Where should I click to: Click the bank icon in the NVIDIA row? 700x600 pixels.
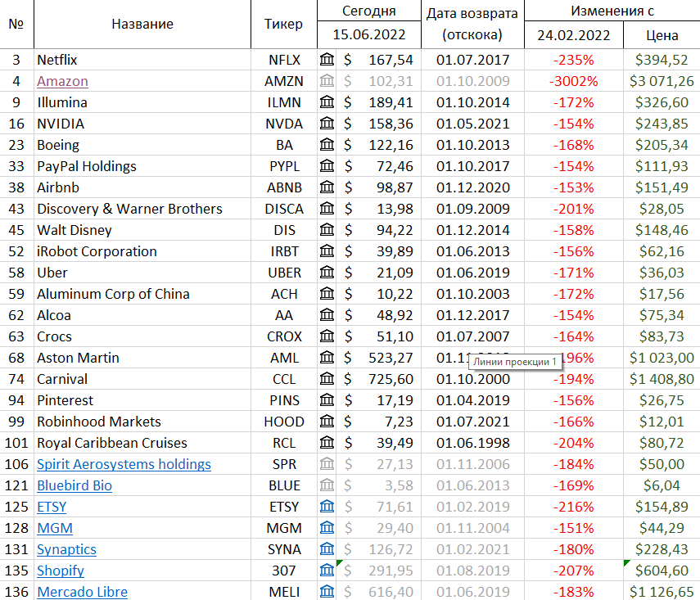[x=327, y=124]
